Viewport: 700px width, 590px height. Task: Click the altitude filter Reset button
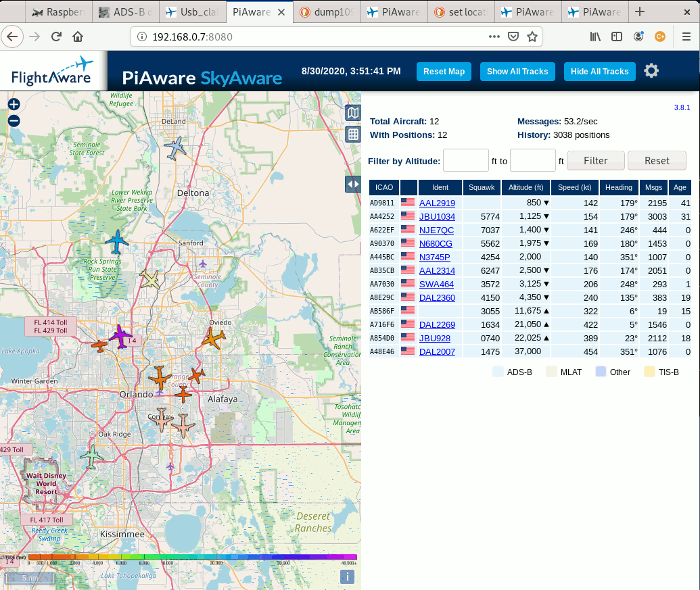(657, 161)
